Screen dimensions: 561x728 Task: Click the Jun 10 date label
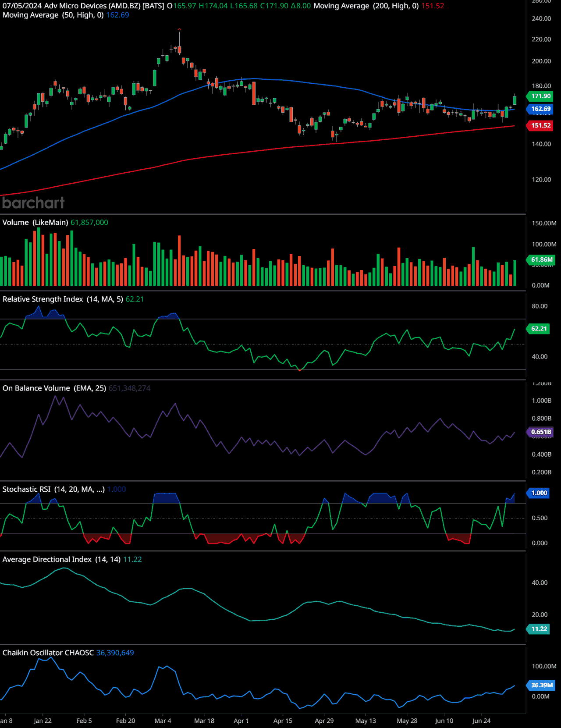coord(444,721)
